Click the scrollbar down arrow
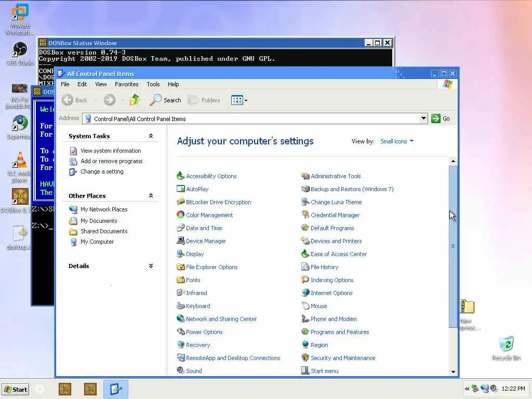 [453, 371]
